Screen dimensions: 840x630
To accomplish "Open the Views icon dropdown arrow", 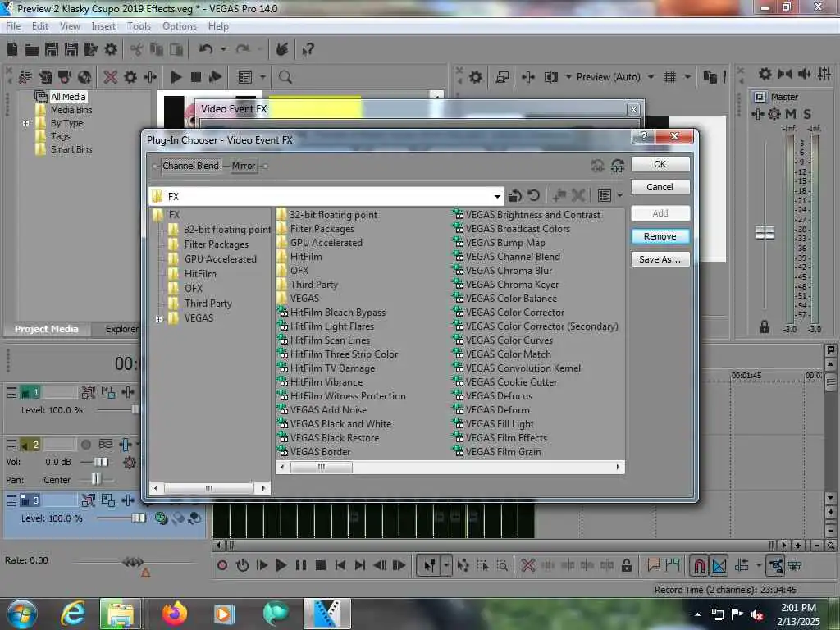I will point(620,195).
